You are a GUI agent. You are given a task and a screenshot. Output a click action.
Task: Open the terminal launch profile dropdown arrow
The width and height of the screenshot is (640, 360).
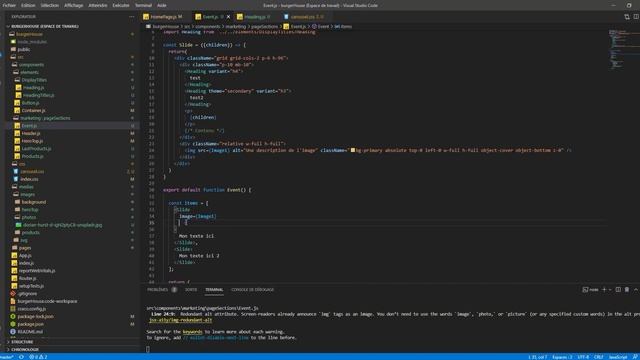(x=611, y=290)
